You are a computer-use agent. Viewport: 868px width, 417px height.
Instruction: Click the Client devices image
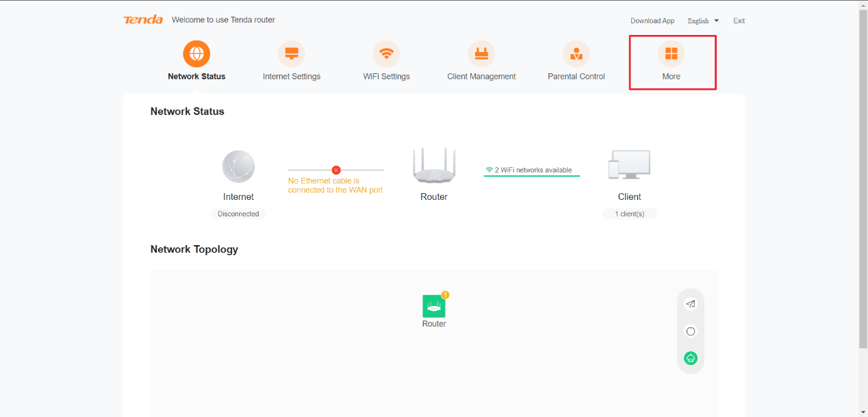(629, 165)
